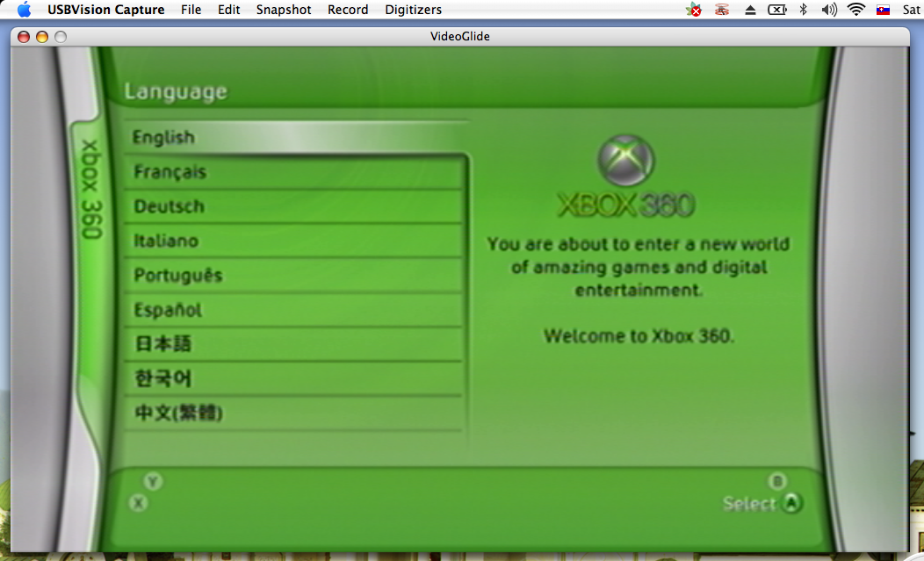Select Español in the Language list
The height and width of the screenshot is (561, 924).
tap(293, 310)
